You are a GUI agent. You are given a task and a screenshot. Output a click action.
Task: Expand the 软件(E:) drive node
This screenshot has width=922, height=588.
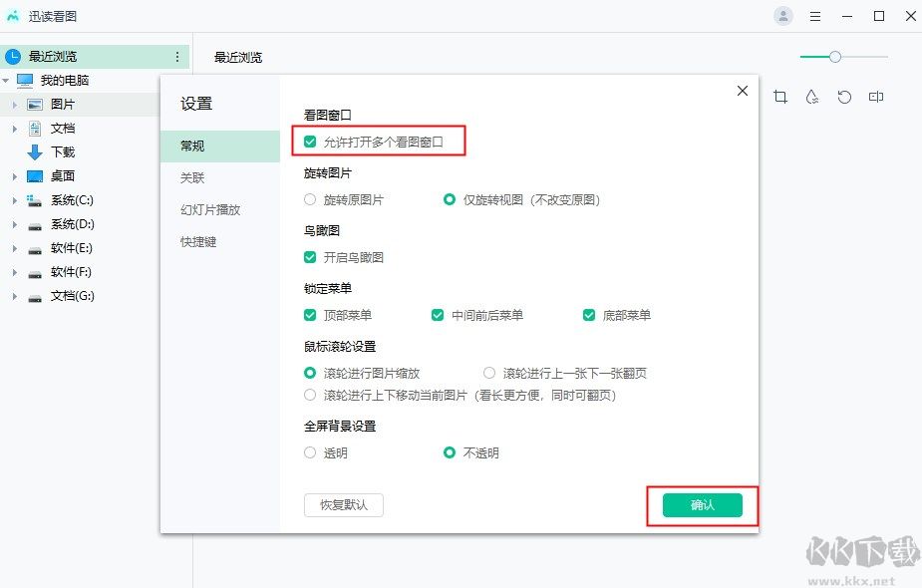[x=14, y=248]
